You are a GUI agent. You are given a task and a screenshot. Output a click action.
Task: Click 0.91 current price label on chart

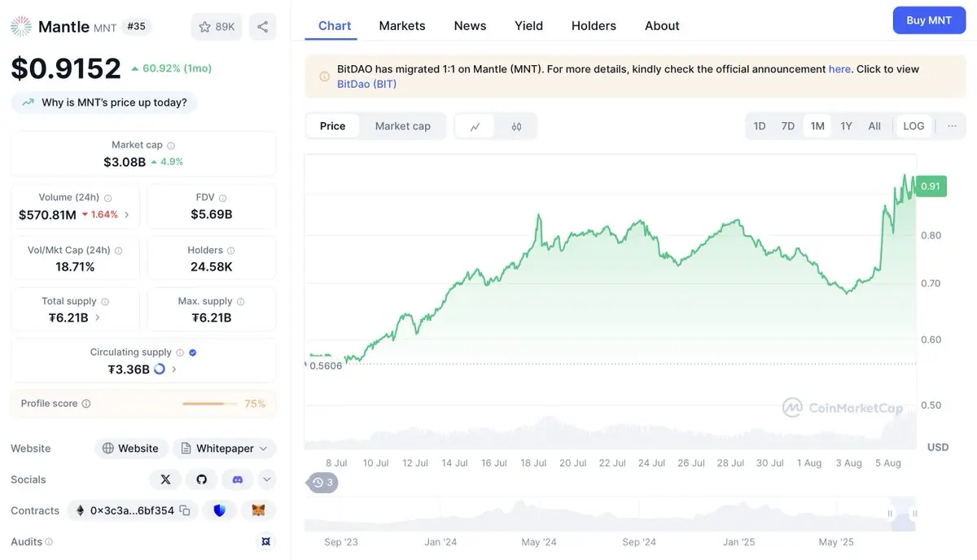pyautogui.click(x=931, y=186)
